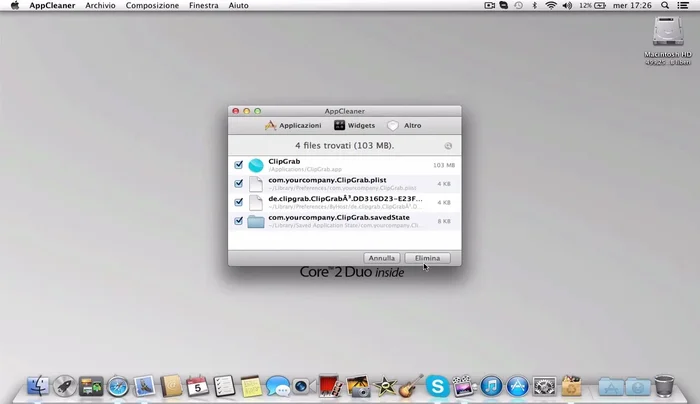Open the Trash in the Dock
The height and width of the screenshot is (404, 700).
pyautogui.click(x=664, y=385)
